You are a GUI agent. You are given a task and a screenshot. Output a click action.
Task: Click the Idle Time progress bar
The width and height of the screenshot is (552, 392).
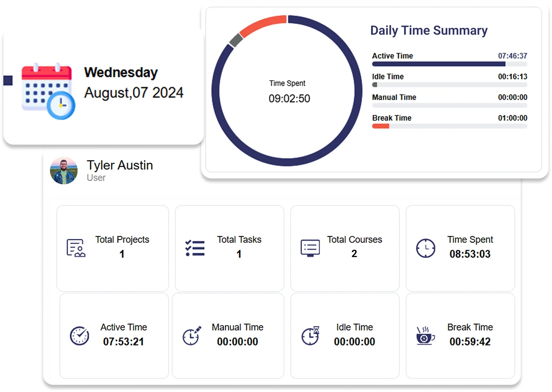coord(450,85)
